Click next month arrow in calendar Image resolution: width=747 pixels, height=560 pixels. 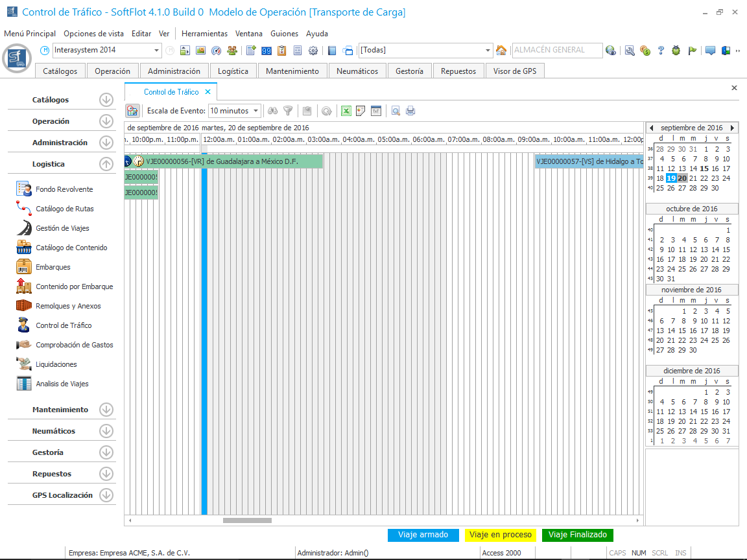coord(733,128)
